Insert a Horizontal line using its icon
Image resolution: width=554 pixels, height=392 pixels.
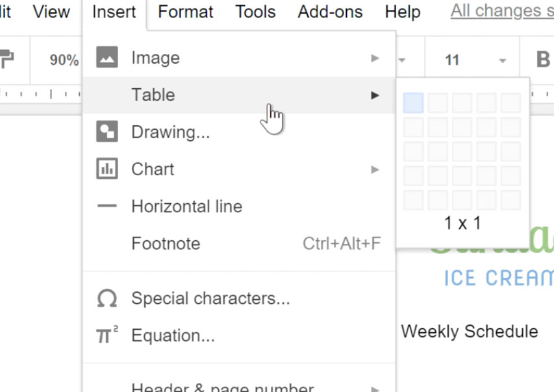click(x=108, y=206)
